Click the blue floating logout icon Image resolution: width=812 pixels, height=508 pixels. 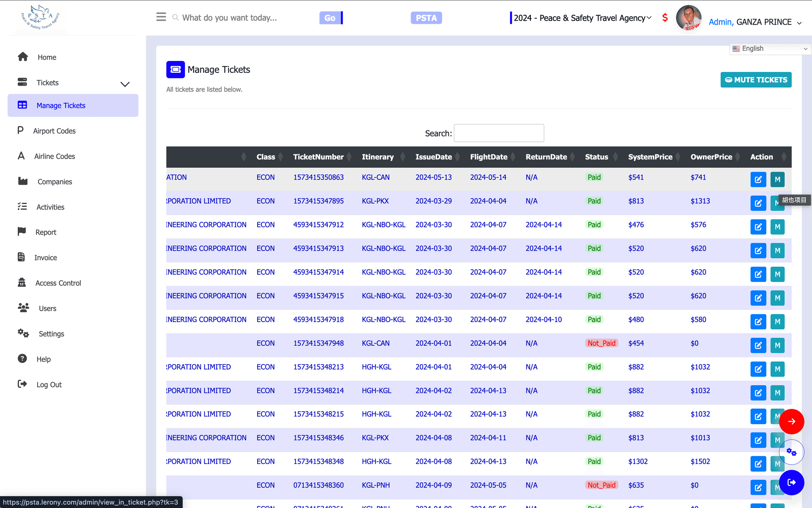(x=791, y=483)
